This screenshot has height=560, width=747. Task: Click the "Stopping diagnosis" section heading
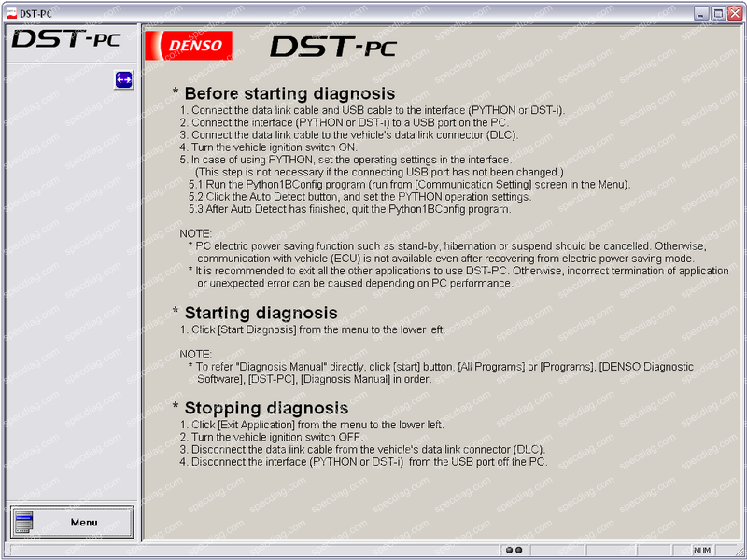tap(266, 409)
